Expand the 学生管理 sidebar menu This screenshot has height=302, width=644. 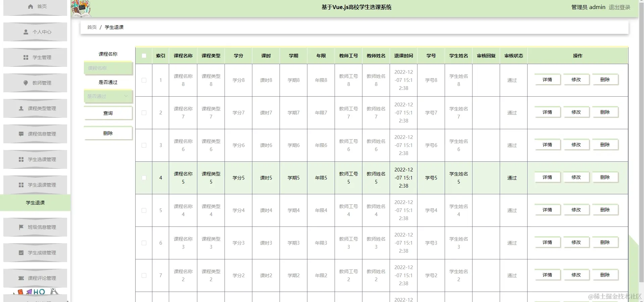35,57
